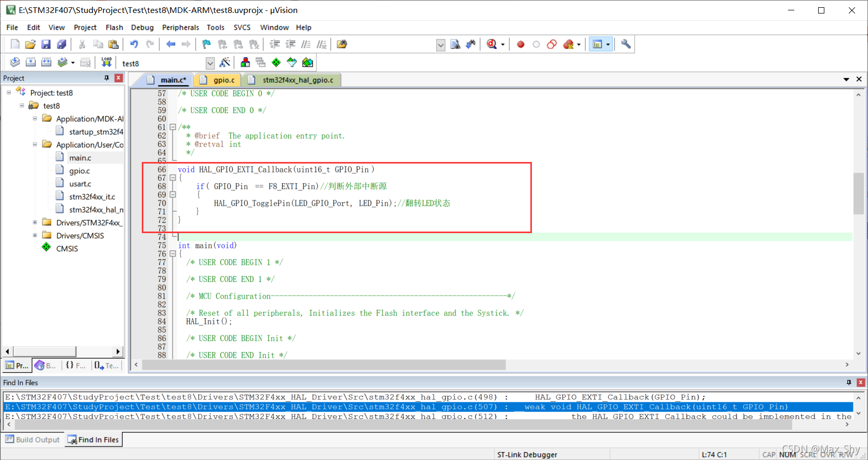Expand the Drivers/STM32F4xx folder
Image resolution: width=868 pixels, height=460 pixels.
[35, 222]
